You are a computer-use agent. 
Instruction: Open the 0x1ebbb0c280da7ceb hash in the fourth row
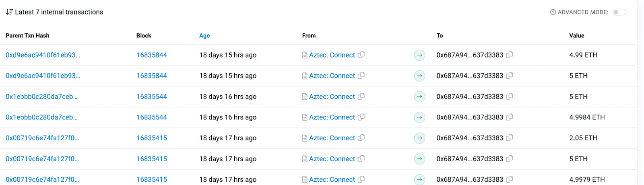41,117
